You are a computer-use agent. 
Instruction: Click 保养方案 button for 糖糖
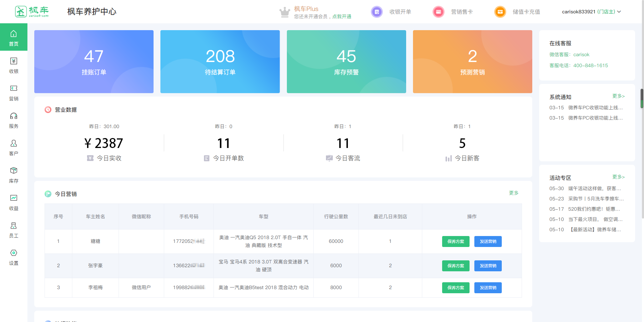click(x=455, y=241)
